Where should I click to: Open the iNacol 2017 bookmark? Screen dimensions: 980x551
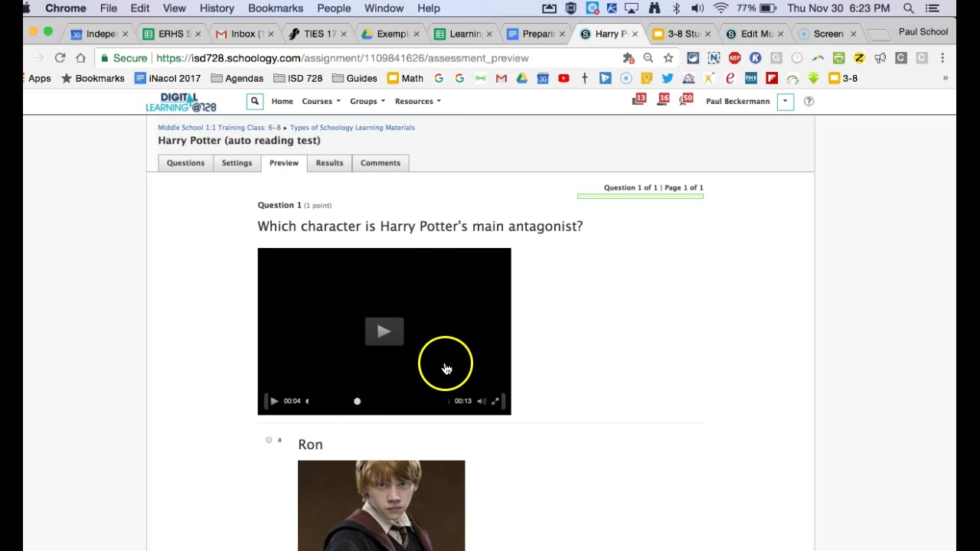[168, 78]
